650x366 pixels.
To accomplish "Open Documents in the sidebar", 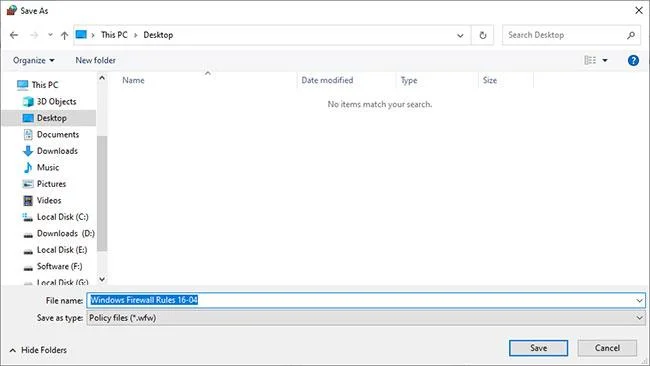I will [58, 134].
